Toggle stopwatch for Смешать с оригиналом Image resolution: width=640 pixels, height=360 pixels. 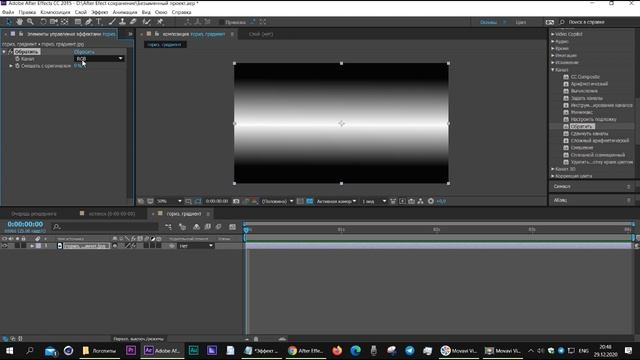[x=18, y=66]
